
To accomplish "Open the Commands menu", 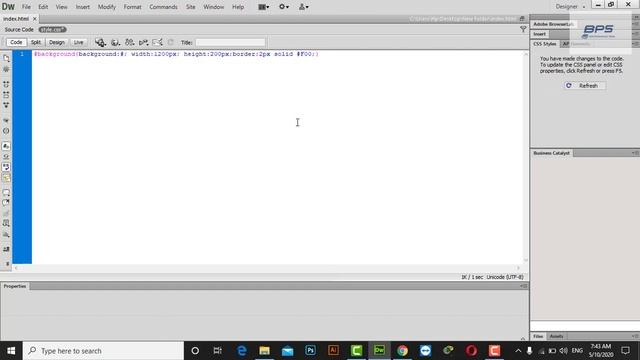I will coord(163,7).
